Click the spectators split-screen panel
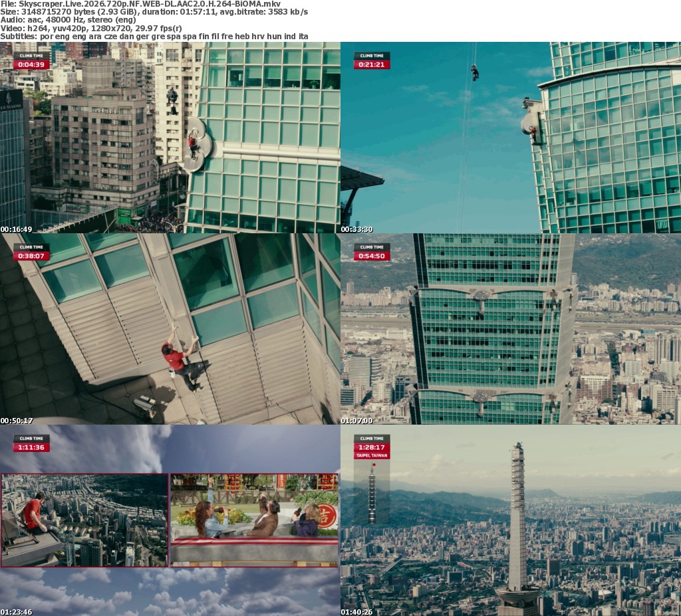The width and height of the screenshot is (681, 616). point(254,520)
